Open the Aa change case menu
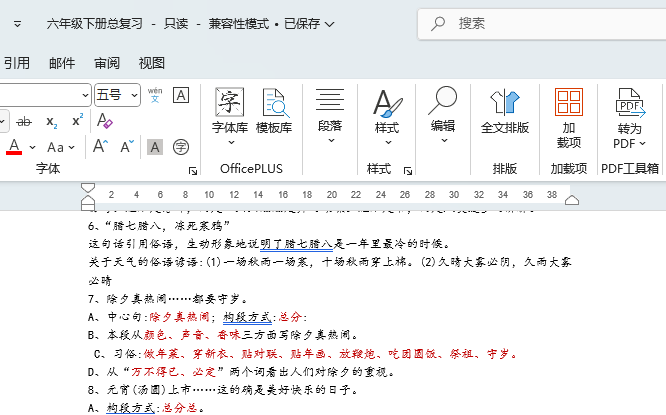The height and width of the screenshot is (415, 666). (x=61, y=147)
